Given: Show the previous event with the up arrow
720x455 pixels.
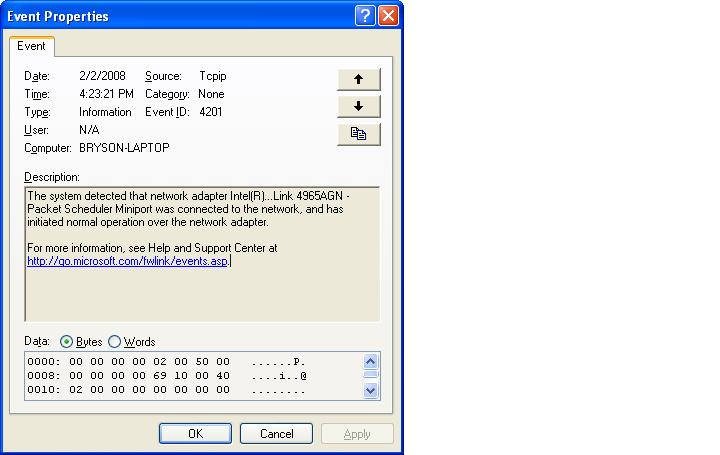Looking at the screenshot, I should 359,79.
